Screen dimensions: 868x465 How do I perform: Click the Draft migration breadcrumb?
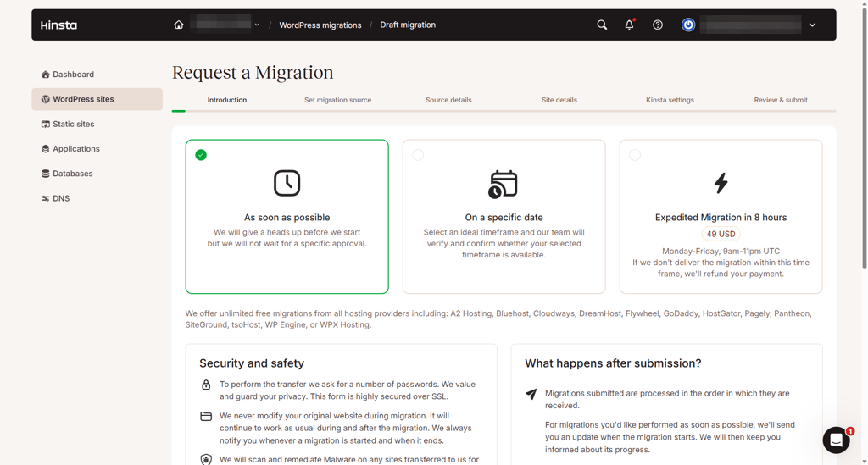coord(408,25)
